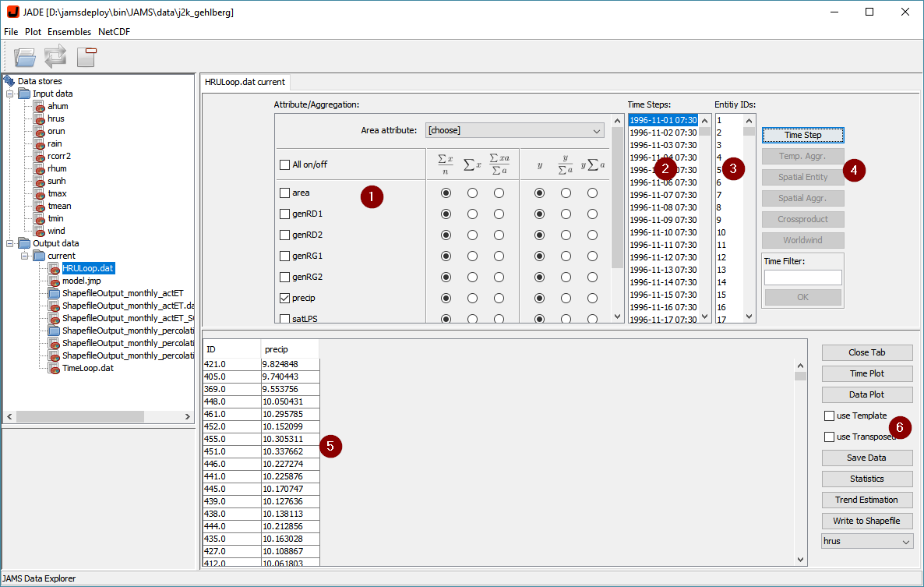
Task: Click the Close Tab button
Action: (x=867, y=352)
